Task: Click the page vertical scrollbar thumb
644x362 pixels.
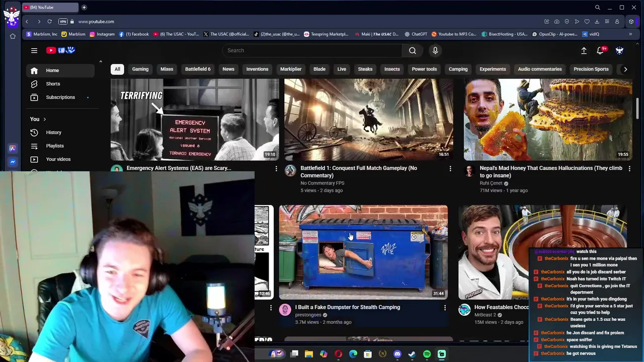Action: [637, 108]
